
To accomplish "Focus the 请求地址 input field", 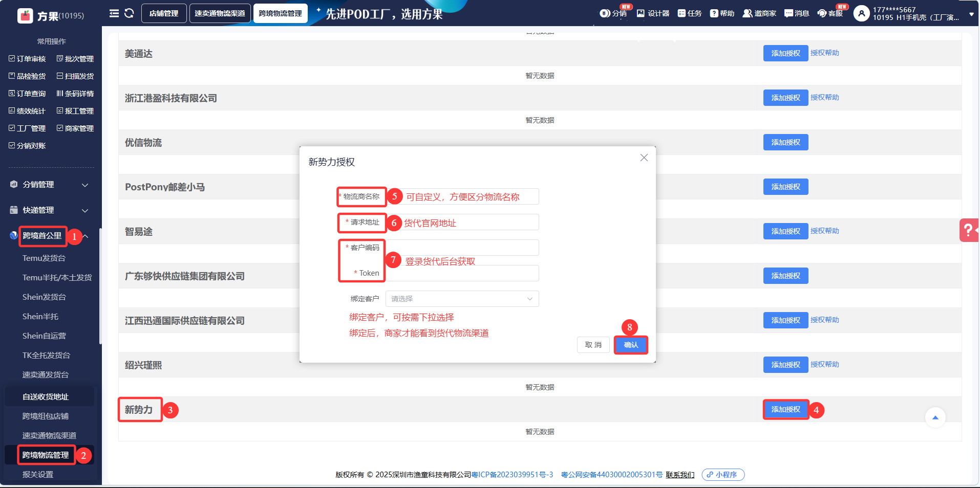I will 462,222.
